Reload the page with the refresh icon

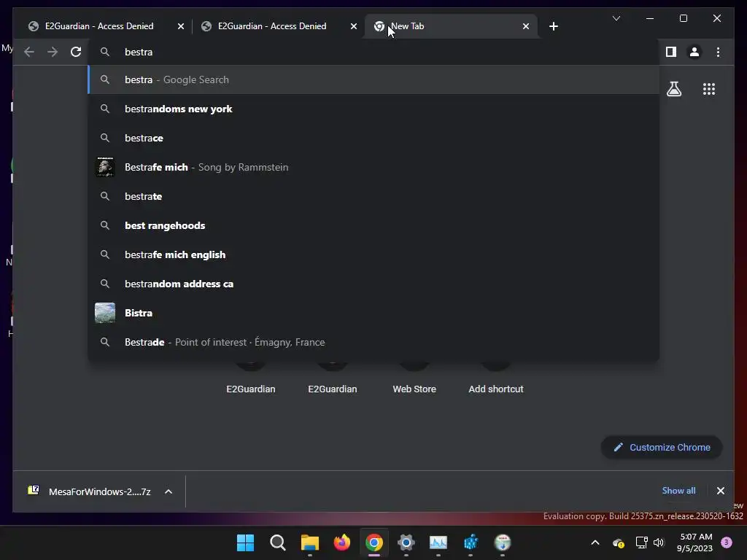(x=76, y=52)
